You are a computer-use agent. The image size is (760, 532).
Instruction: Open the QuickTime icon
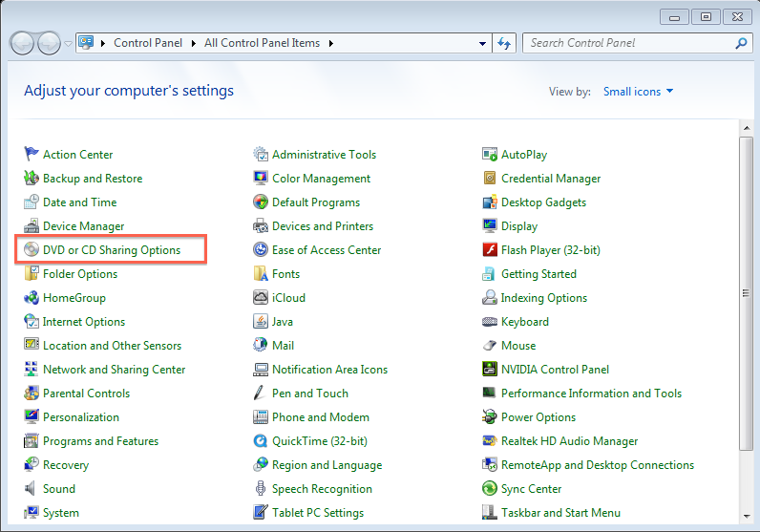[x=261, y=441]
